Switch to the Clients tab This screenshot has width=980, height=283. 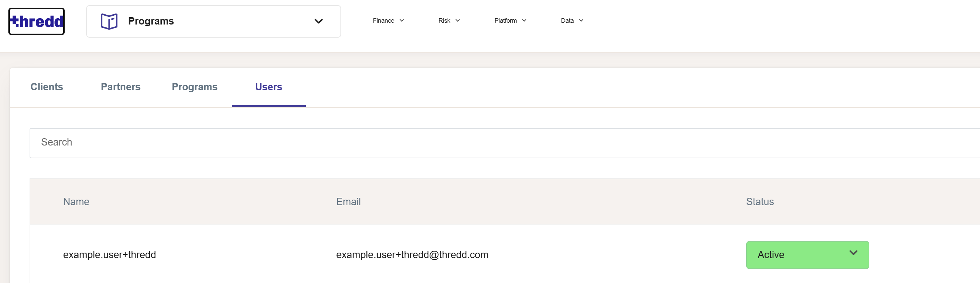47,87
